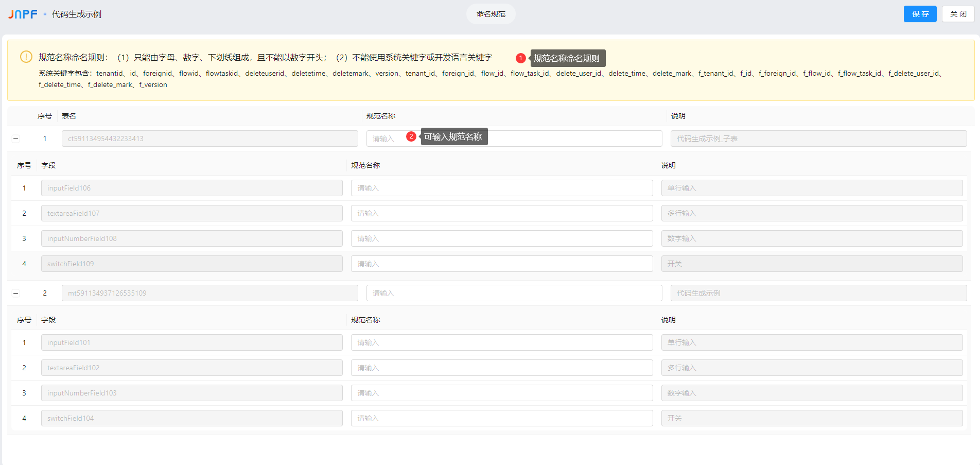Click standard name field for switchField109
This screenshot has width=980, height=465.
pyautogui.click(x=501, y=264)
